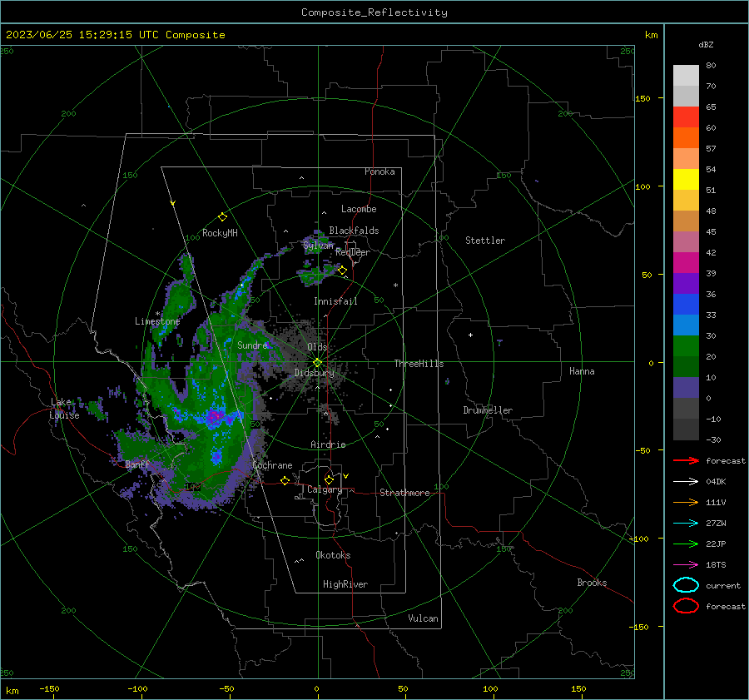
Task: Select the white 04DK arrow legend icon
Action: pos(686,481)
